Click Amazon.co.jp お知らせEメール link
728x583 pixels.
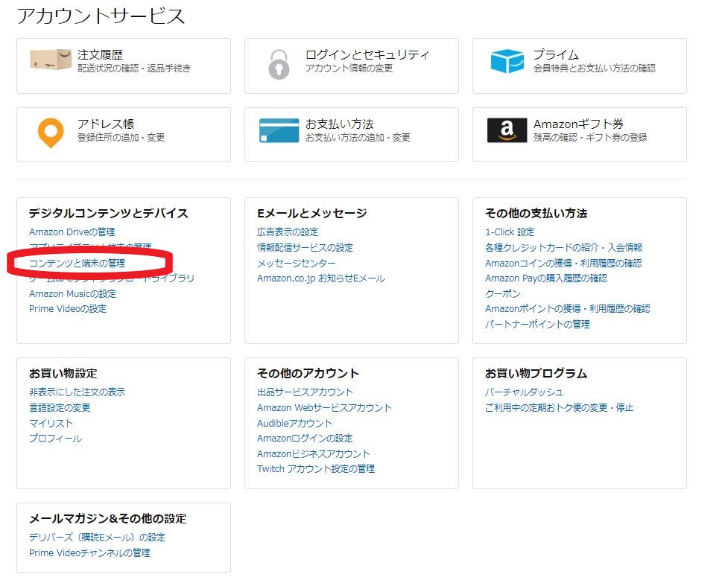pyautogui.click(x=321, y=278)
